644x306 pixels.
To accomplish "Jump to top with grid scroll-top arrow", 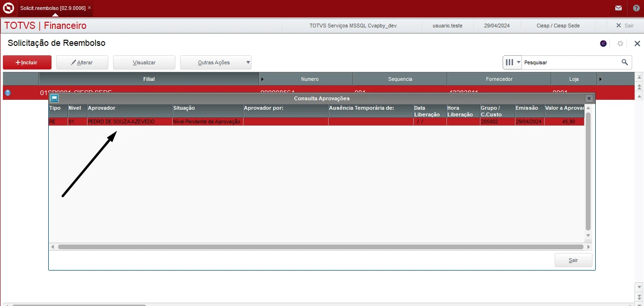I will [x=639, y=78].
